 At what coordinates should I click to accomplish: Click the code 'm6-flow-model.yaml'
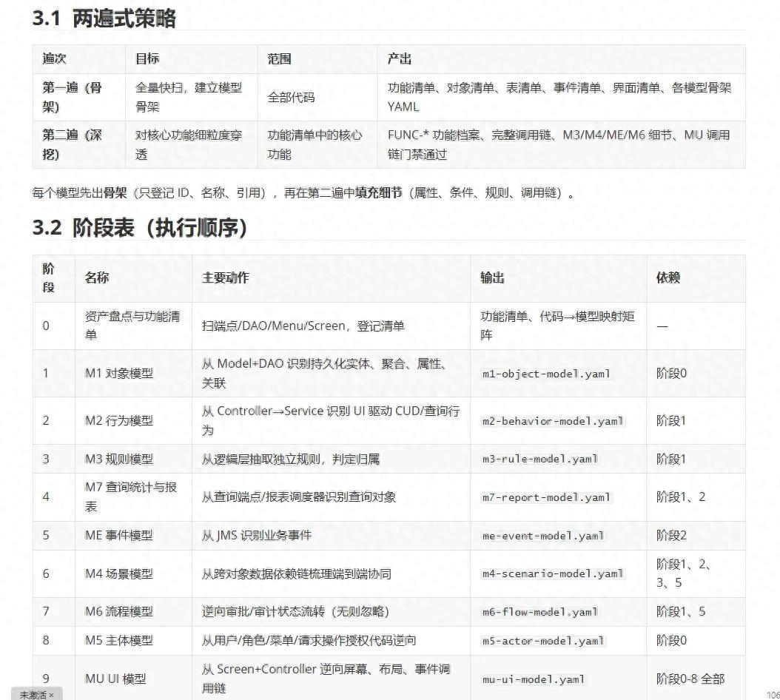point(539,612)
